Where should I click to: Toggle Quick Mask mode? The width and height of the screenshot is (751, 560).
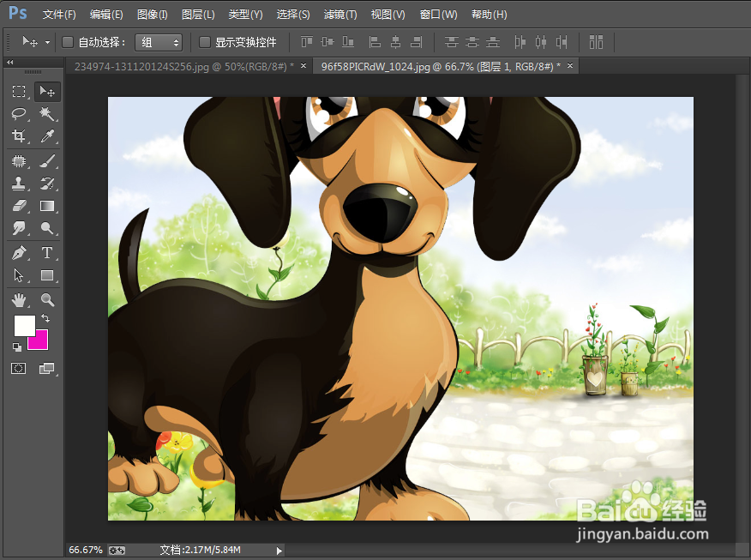[19, 369]
